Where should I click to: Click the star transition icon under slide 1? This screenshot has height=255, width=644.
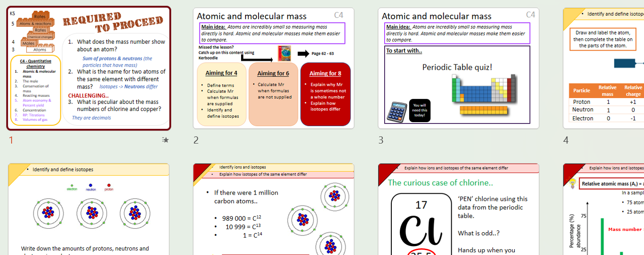pyautogui.click(x=165, y=140)
